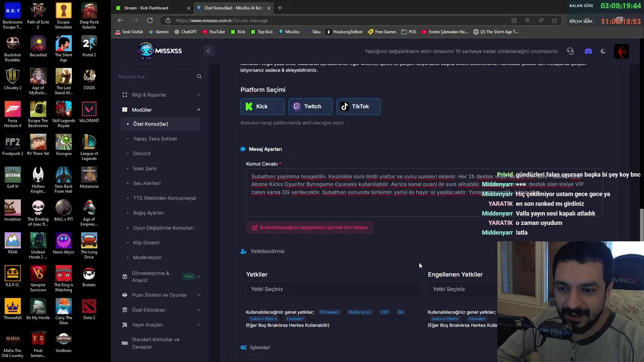Open the YouTube bookmark
This screenshot has height=362, width=644.
click(213, 32)
